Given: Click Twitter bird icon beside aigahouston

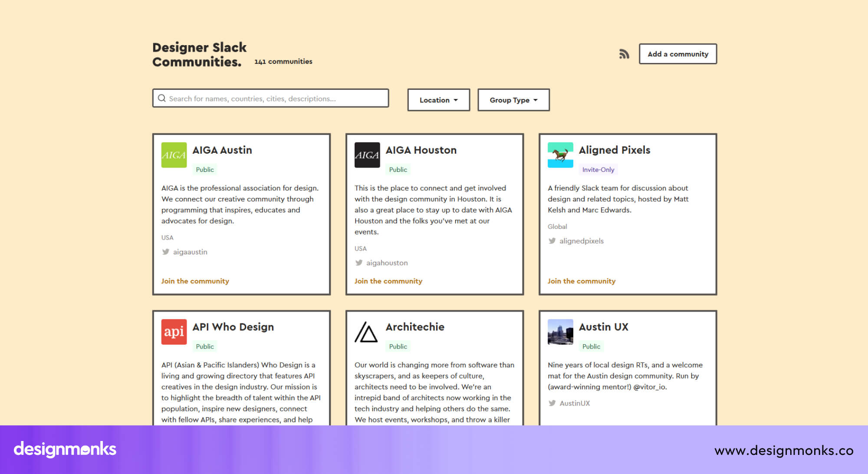Looking at the screenshot, I should 358,263.
